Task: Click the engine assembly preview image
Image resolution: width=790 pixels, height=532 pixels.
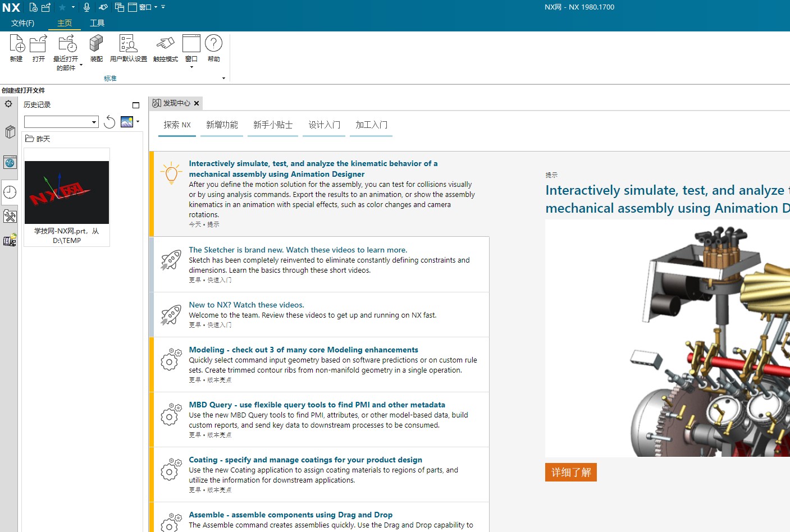Action: [x=668, y=338]
